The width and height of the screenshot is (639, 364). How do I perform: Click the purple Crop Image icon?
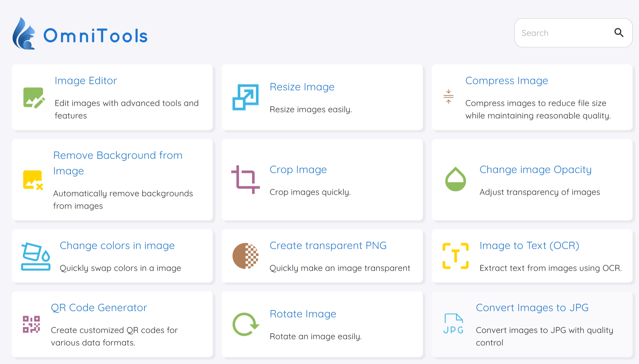pyautogui.click(x=245, y=179)
